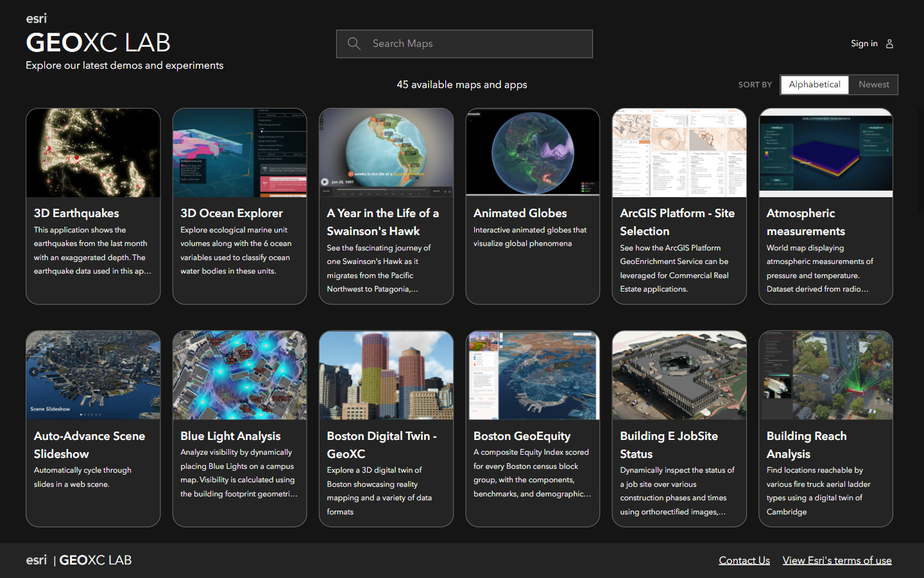This screenshot has height=578, width=924.
Task: Open the 3D Ocean Explorer thumbnail
Action: pos(239,153)
